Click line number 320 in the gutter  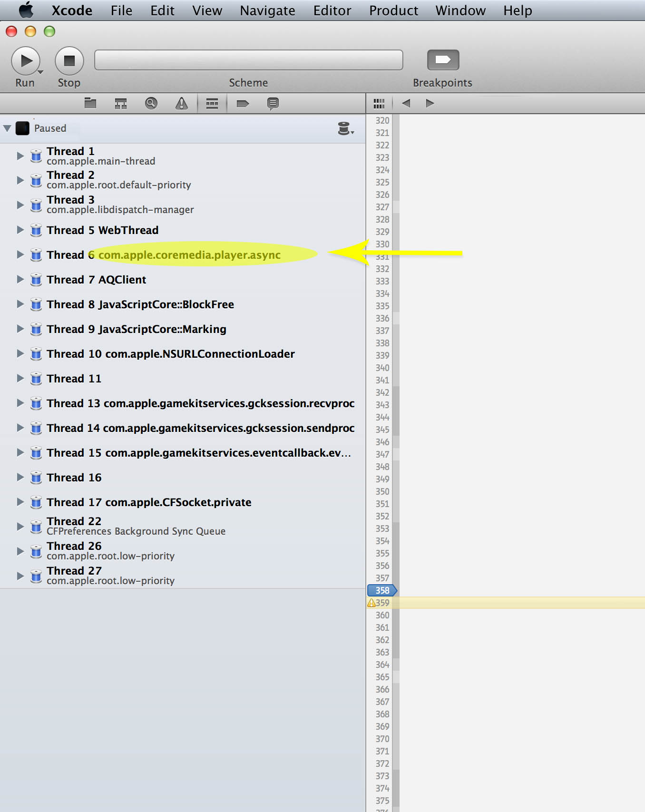[x=382, y=120]
